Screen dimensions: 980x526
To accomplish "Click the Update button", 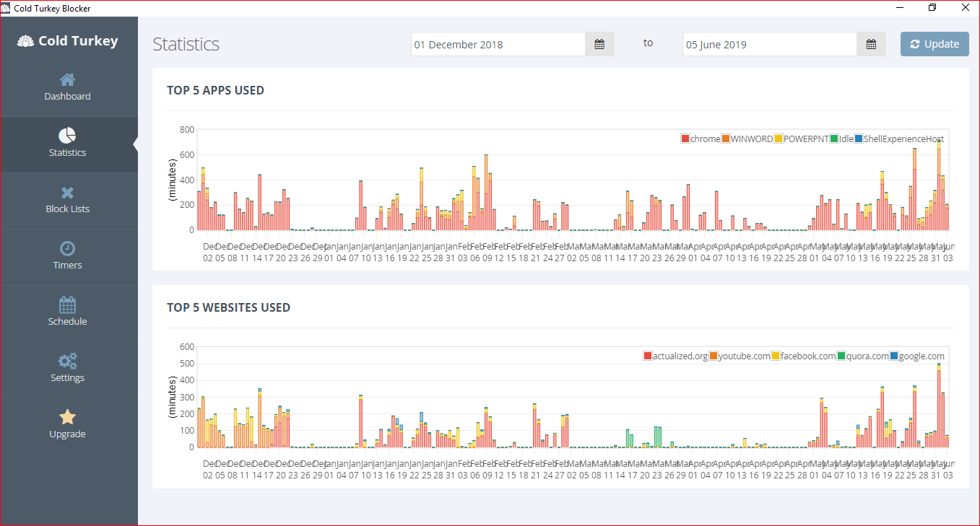I will [935, 44].
